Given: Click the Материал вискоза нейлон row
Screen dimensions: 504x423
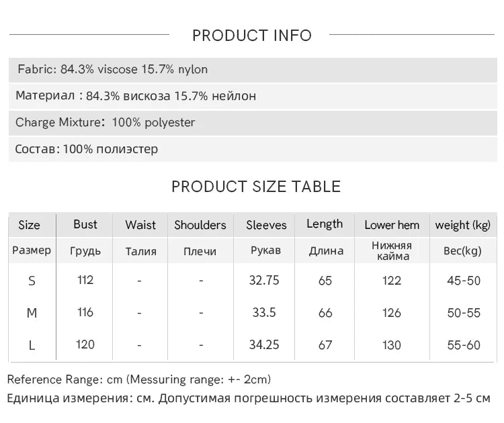Looking at the screenshot, I should point(253,96).
